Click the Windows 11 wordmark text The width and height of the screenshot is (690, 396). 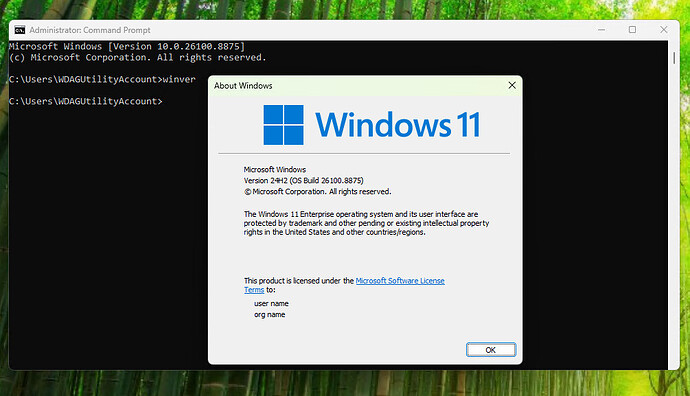click(x=398, y=125)
